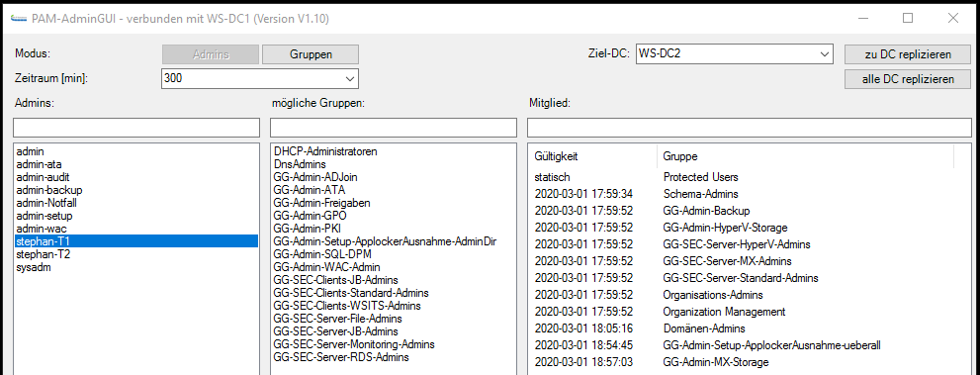
Task: Select group 'GG-Admin-WAC-Admin'
Action: [394, 267]
